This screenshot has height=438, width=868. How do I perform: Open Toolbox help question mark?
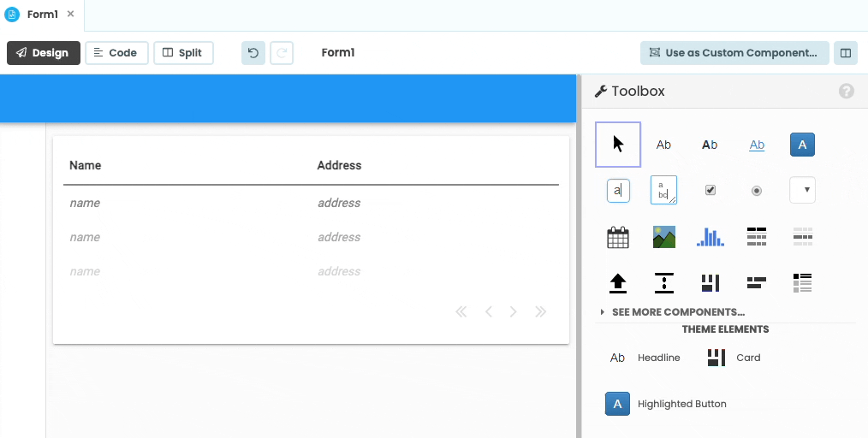pyautogui.click(x=846, y=91)
